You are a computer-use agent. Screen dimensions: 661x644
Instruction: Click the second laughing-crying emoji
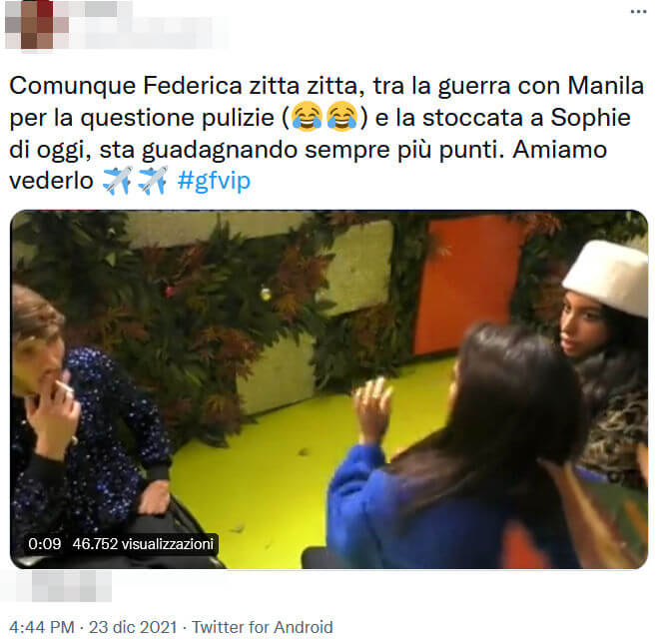pos(341,117)
